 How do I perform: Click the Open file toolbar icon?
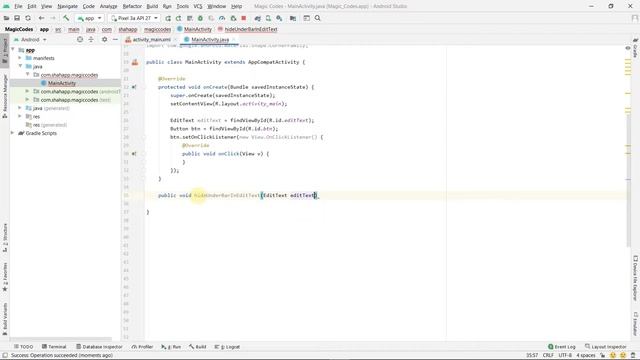point(6,18)
